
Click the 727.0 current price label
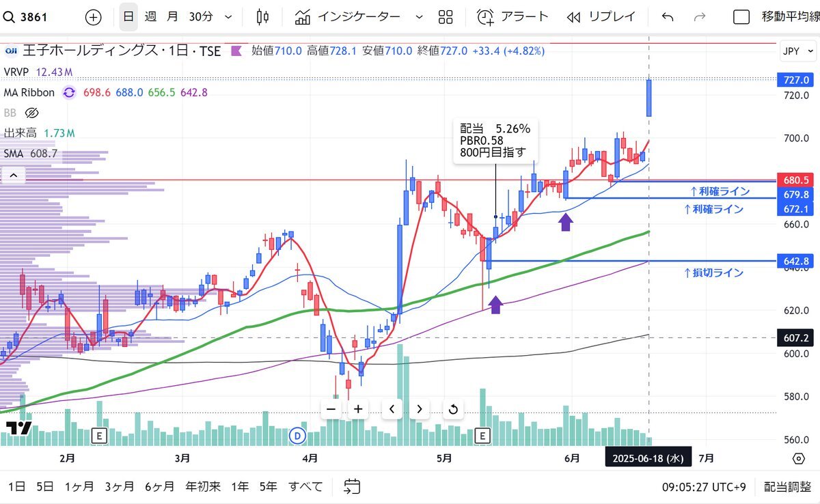pos(795,81)
